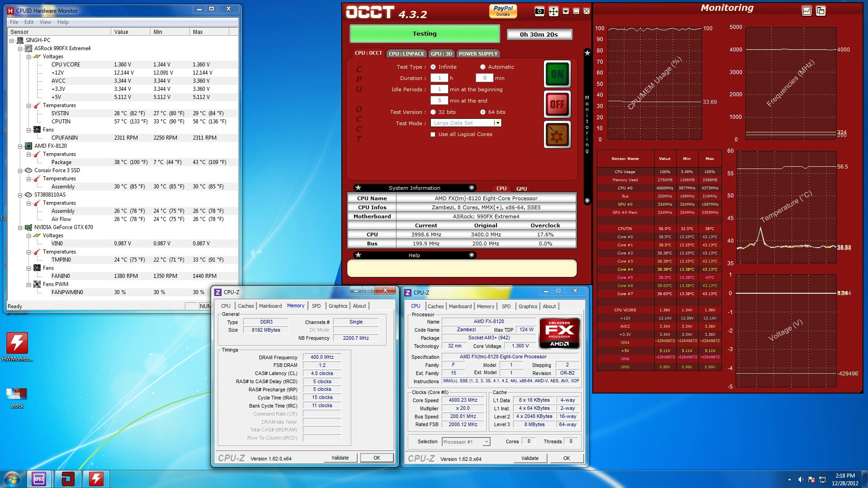Viewport: 868px width, 488px height.
Task: Switch to GPU:3D tab in OCCT
Action: pyautogui.click(x=441, y=53)
